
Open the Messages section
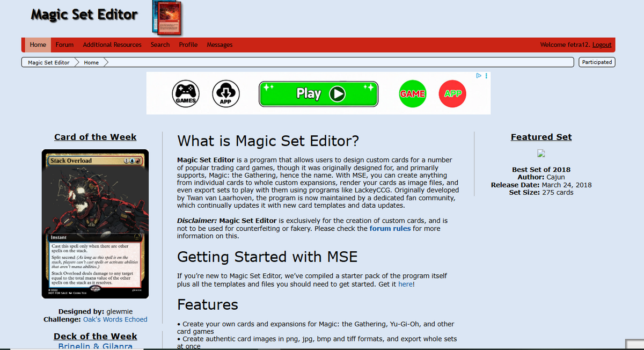point(219,45)
